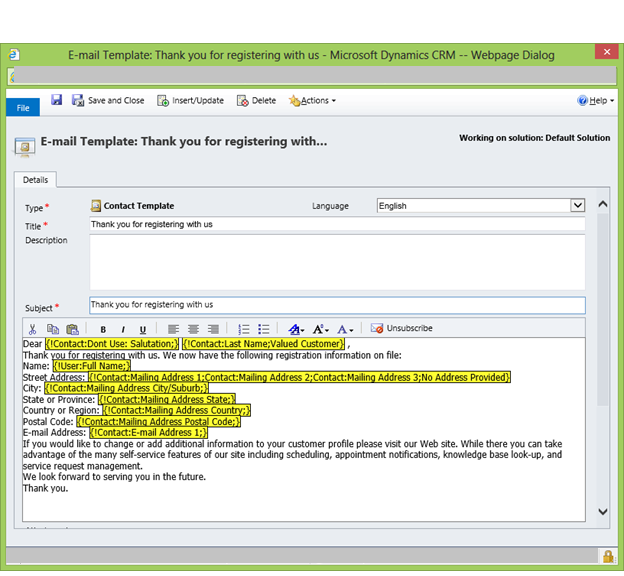
Task: Delete this email template
Action: pos(257,101)
